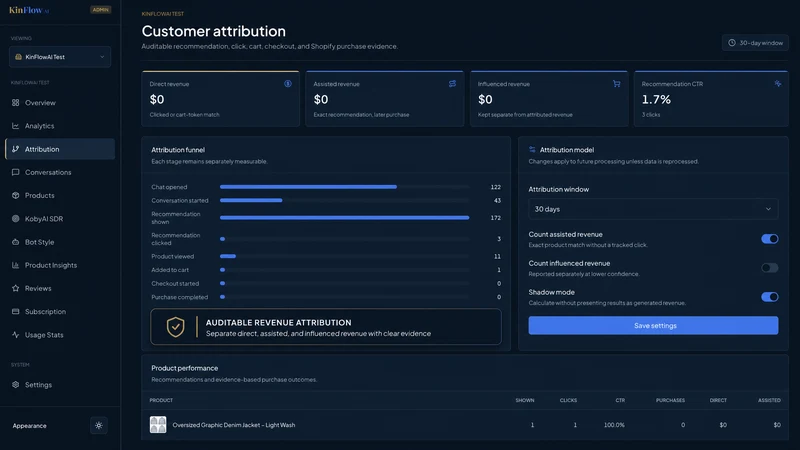Click the dollar icon on Direct revenue card
Image resolution: width=800 pixels, height=450 pixels.
(288, 84)
